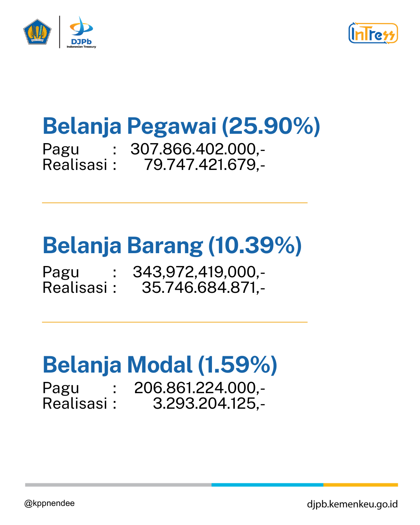Click the DJPb Indonesian Treasury logo
The image size is (420, 525).
(81, 32)
